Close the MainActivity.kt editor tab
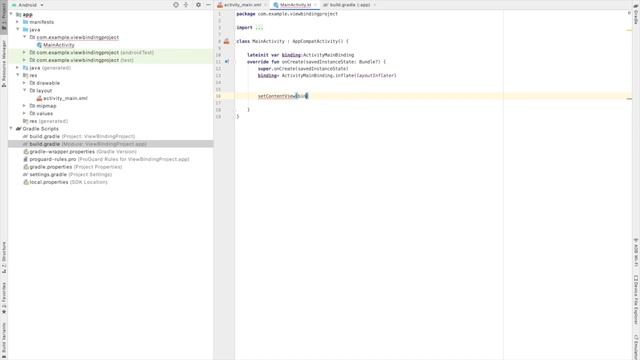The height and width of the screenshot is (360, 640). point(316,5)
